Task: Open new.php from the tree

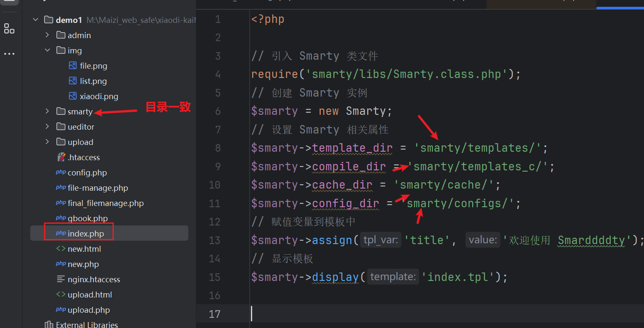Action: click(x=83, y=264)
